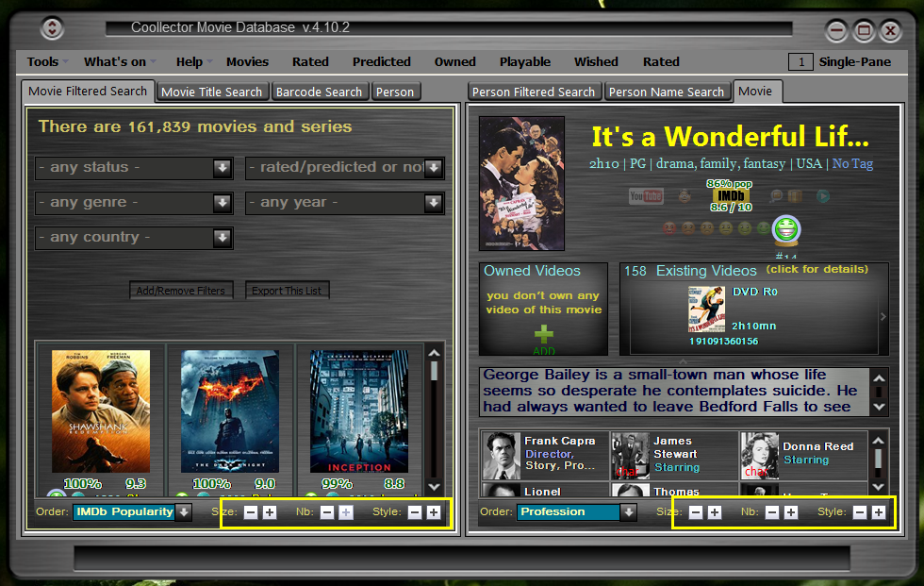
Task: Open the 'rated/predicted or not' dropdown
Action: 345,167
